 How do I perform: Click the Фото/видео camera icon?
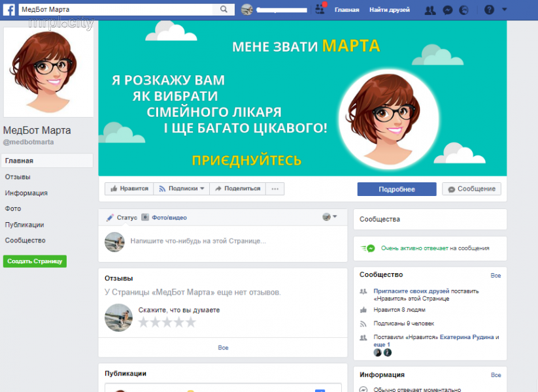pos(145,217)
